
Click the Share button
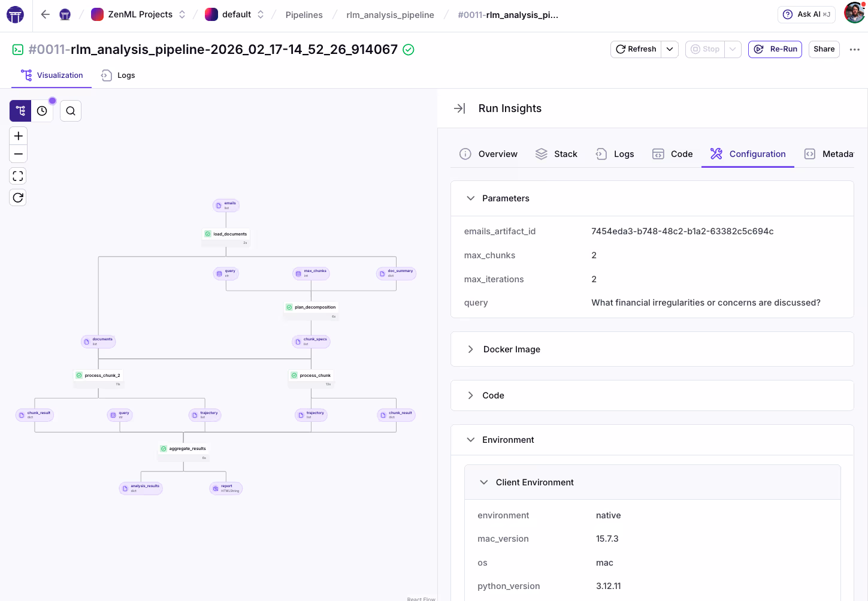coord(824,49)
